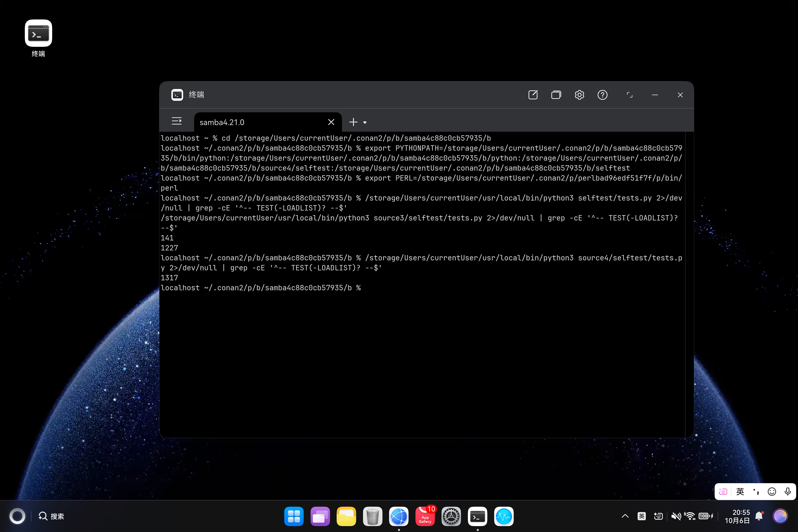Click the circular home button in taskbar
Image resolution: width=798 pixels, height=532 pixels.
point(17,516)
